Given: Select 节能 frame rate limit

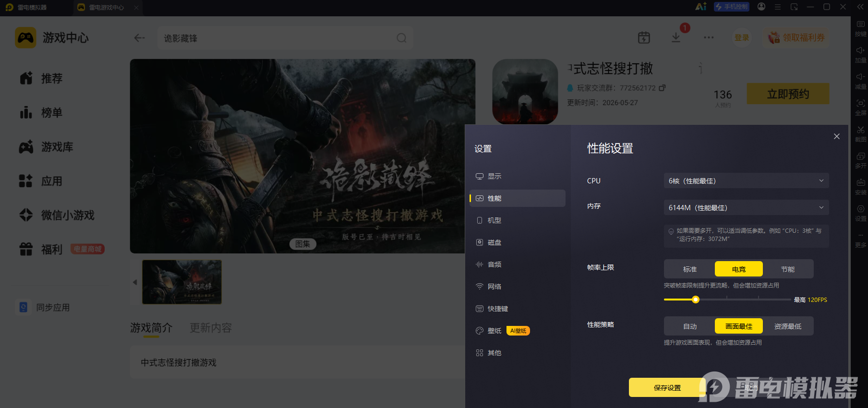Looking at the screenshot, I should click(788, 269).
